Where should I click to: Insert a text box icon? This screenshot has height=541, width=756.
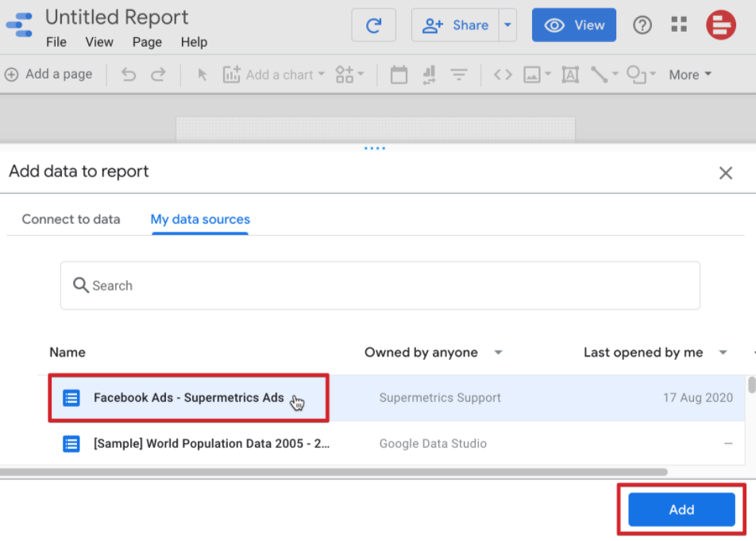570,75
